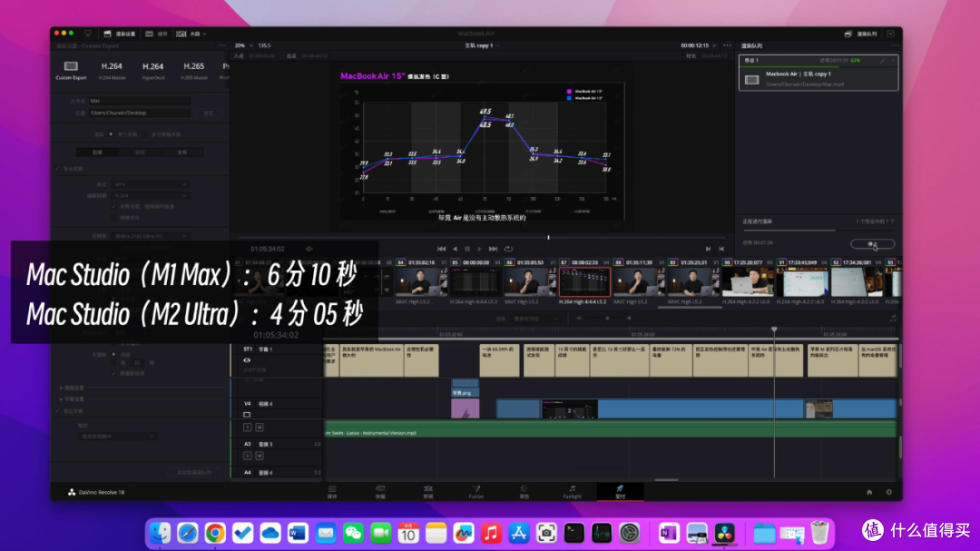The image size is (980, 551).
Task: Click the Browse button for output location
Action: tap(207, 113)
